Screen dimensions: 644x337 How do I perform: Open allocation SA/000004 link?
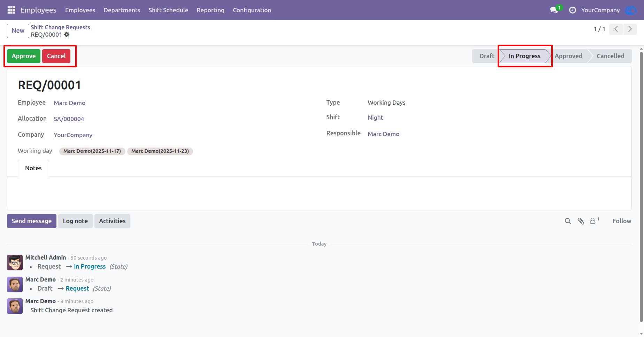[69, 119]
